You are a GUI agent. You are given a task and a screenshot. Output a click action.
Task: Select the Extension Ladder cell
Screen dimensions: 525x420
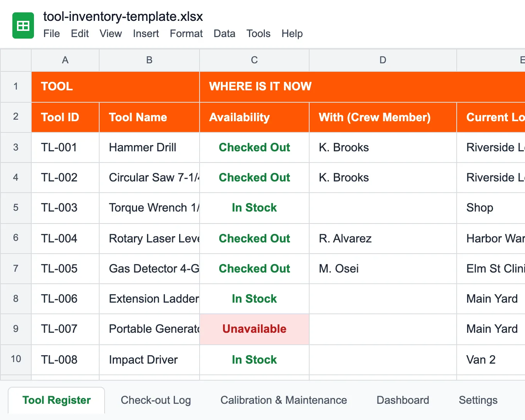click(x=149, y=299)
